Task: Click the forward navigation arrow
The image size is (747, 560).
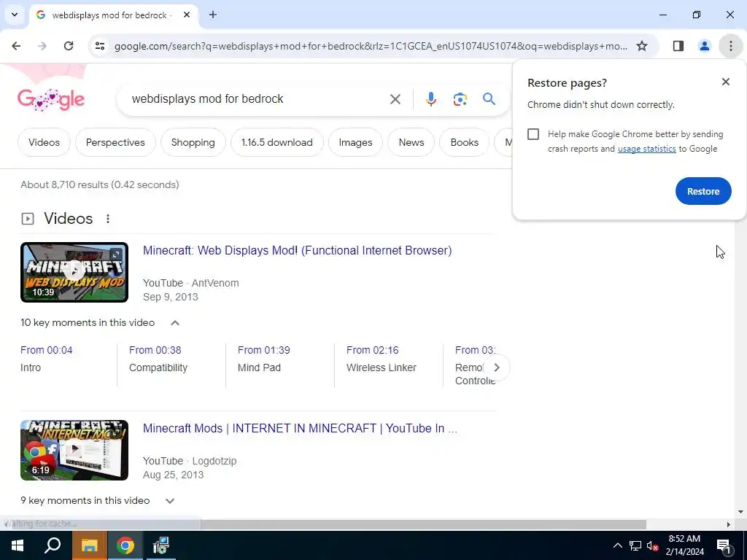Action: coord(42,46)
